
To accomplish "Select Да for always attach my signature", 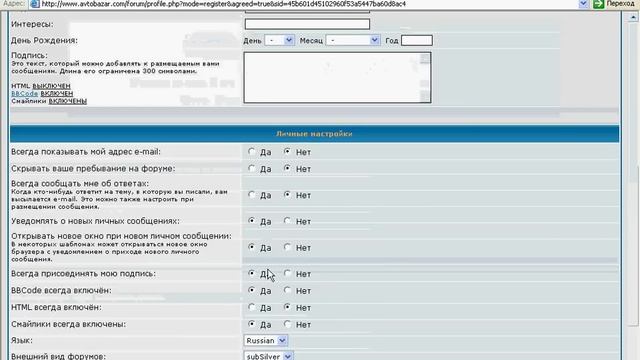I will click(251, 273).
